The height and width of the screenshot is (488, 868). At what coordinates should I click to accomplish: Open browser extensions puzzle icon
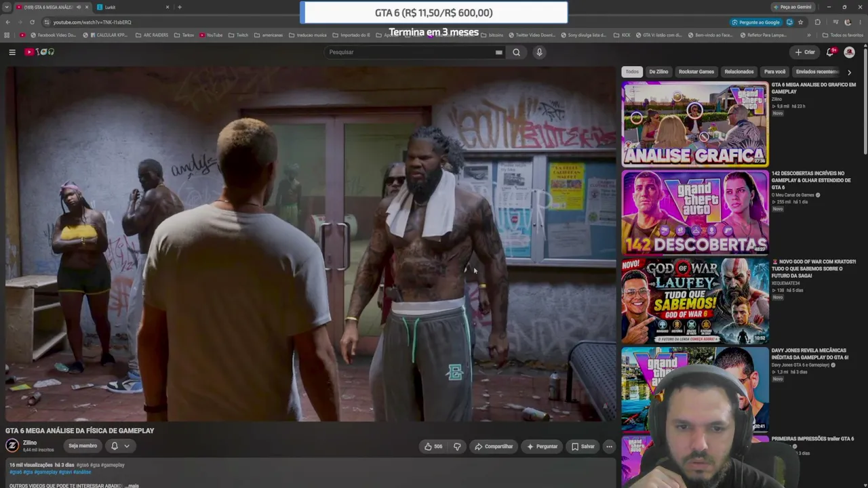tap(817, 22)
